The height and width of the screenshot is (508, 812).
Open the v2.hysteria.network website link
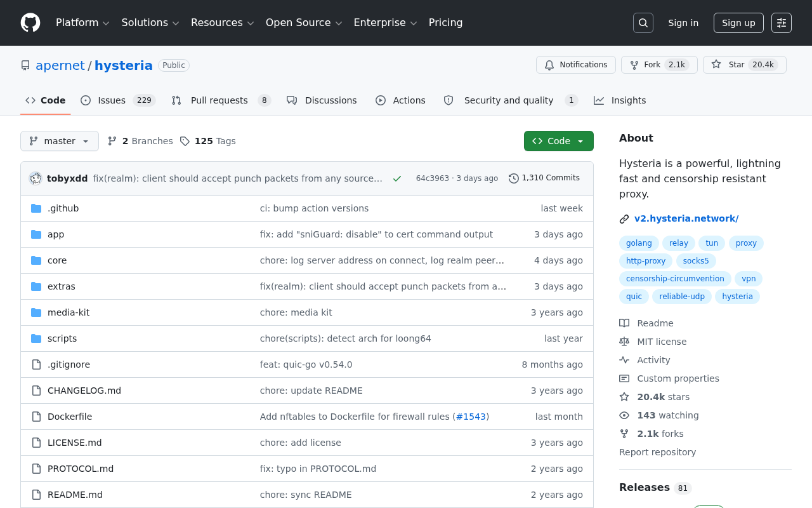point(686,218)
